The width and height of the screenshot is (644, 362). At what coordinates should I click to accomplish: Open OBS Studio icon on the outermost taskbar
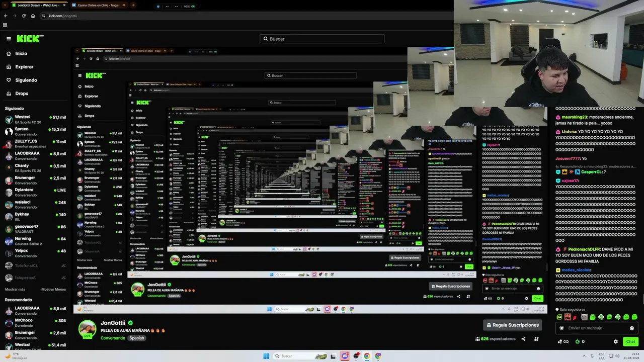(x=356, y=356)
